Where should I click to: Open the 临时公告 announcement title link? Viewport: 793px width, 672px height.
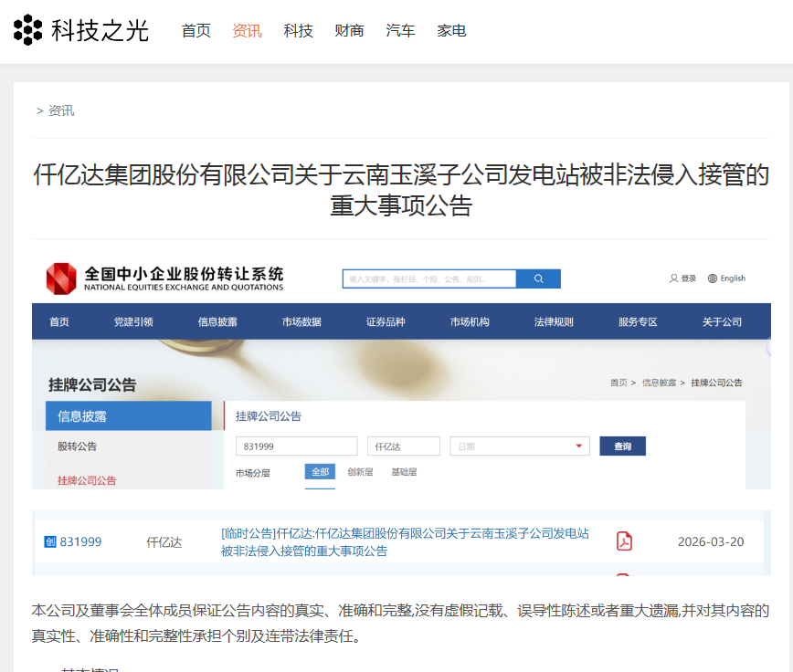(x=405, y=541)
